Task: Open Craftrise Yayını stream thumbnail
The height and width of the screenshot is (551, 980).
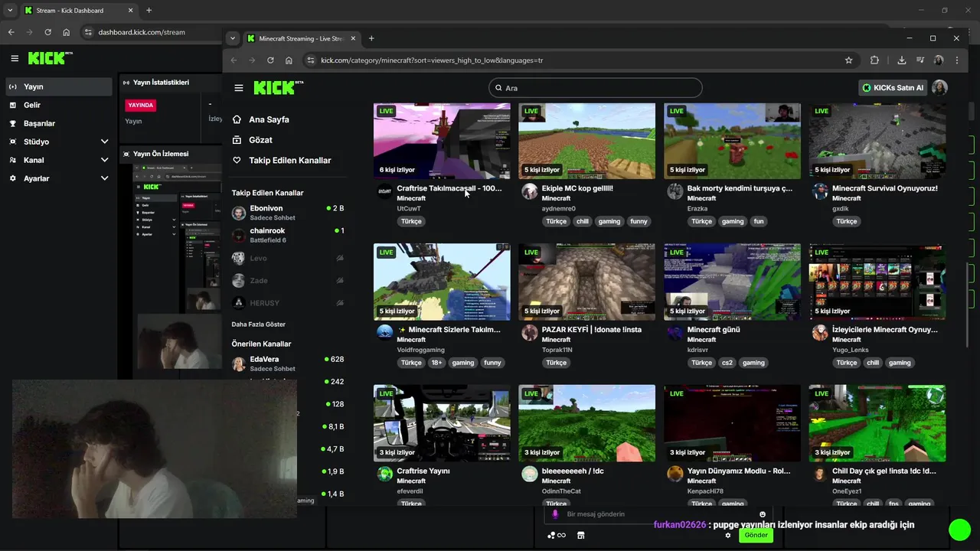Action: point(442,423)
